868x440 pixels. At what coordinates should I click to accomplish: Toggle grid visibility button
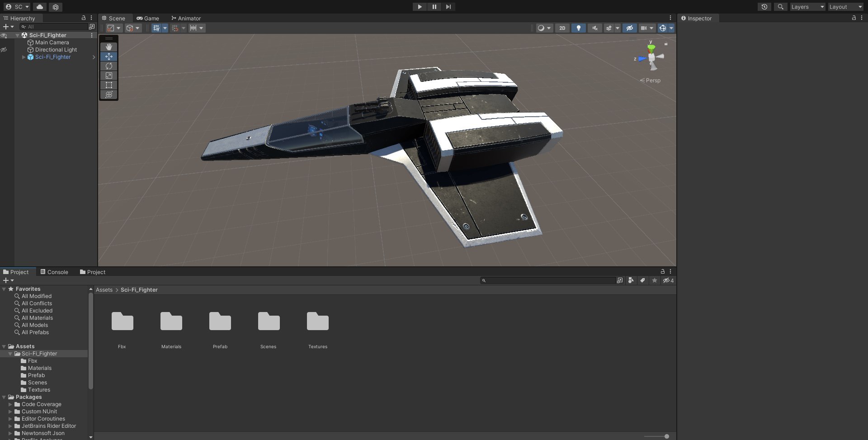156,28
